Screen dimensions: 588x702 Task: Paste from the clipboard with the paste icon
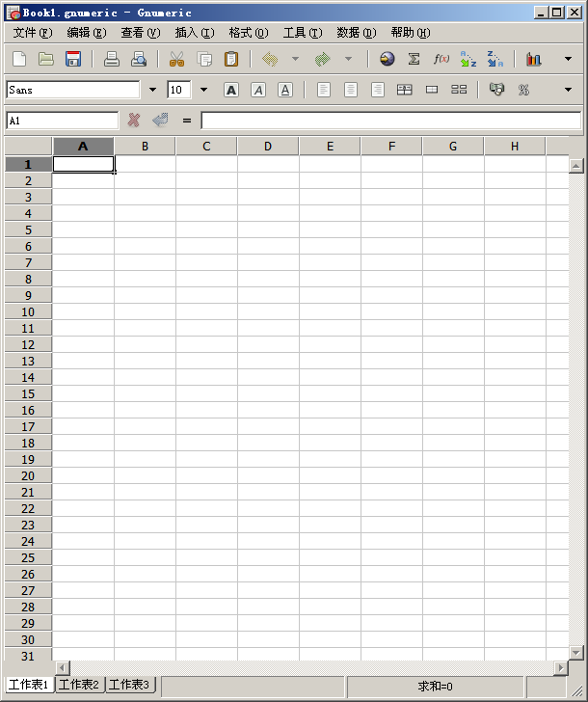click(x=231, y=59)
